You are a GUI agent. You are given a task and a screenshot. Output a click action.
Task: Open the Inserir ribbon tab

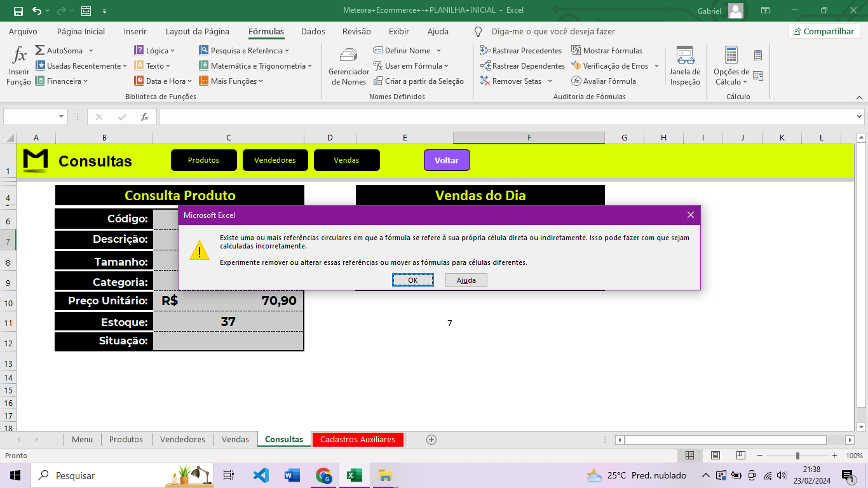(135, 31)
